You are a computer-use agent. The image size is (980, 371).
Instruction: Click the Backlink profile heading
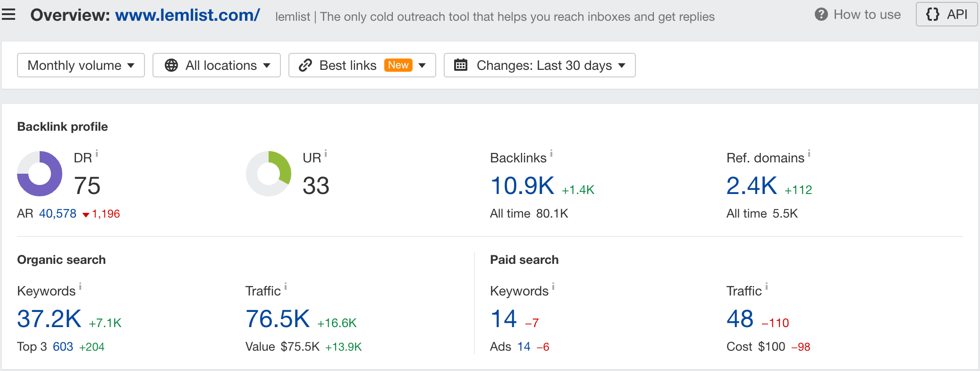coord(62,126)
